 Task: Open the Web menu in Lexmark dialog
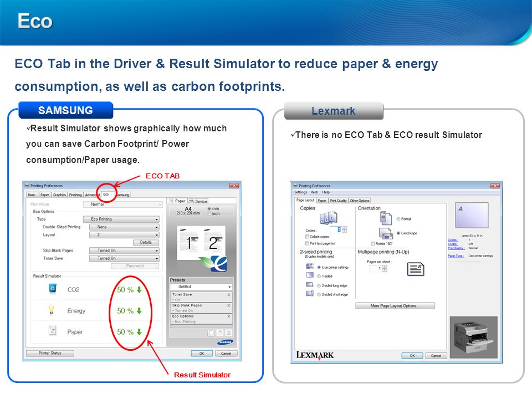tap(315, 192)
